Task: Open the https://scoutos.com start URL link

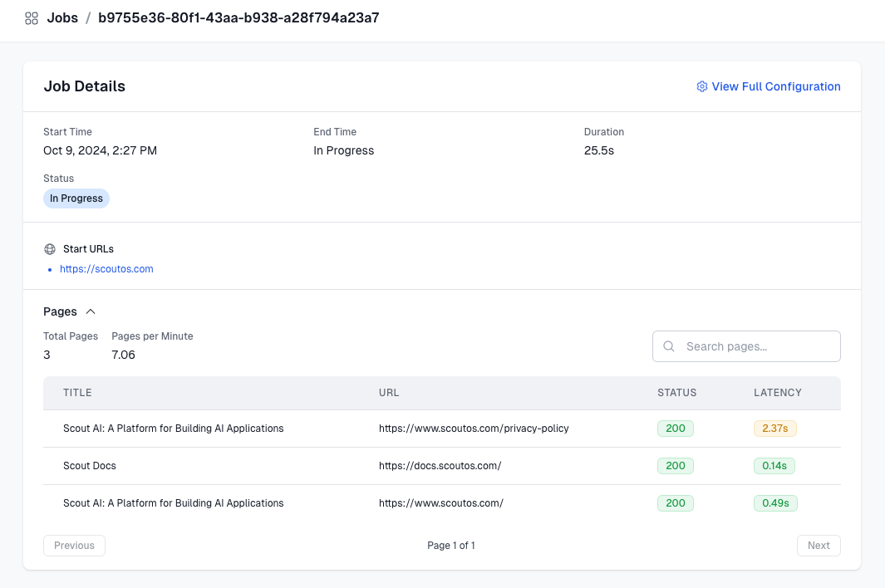Action: point(106,269)
